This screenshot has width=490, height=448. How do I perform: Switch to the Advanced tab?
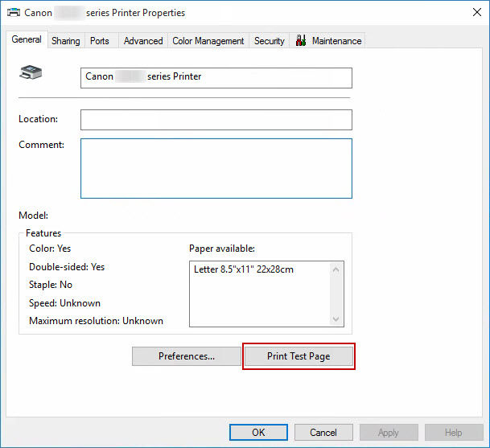(143, 40)
